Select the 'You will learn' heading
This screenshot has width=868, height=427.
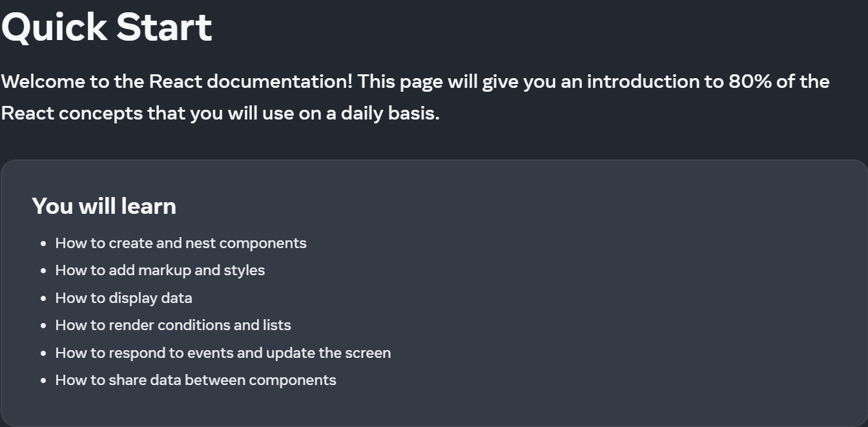pos(104,206)
